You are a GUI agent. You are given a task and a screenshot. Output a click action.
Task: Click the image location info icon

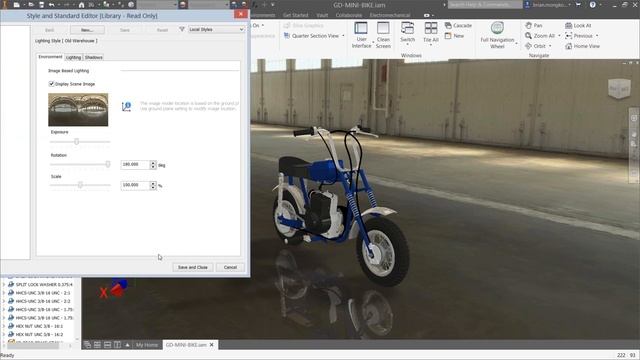[126, 107]
